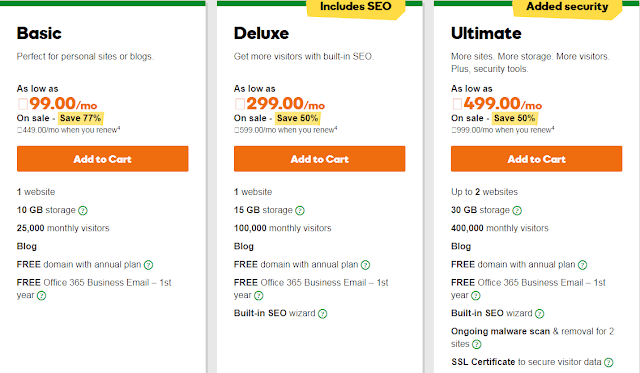Click the Deluxe plan heading
This screenshot has height=373, width=640.
pyautogui.click(x=261, y=33)
